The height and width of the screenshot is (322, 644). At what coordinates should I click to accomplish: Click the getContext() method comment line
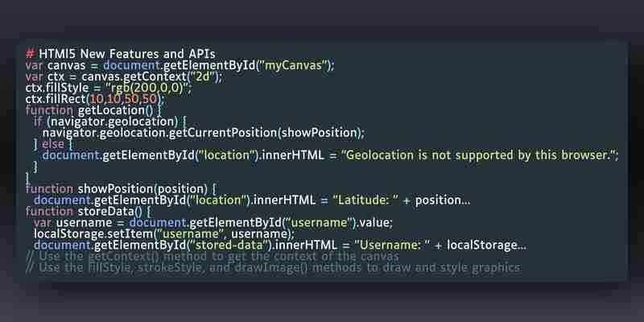click(x=213, y=257)
